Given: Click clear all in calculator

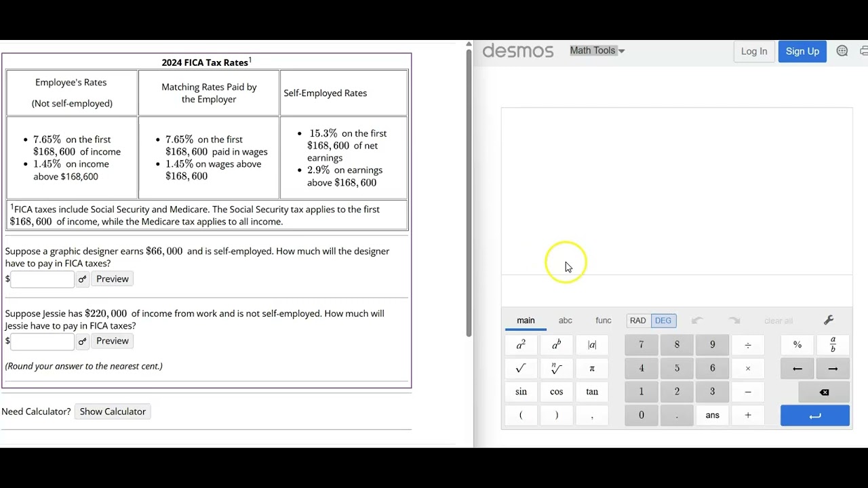Looking at the screenshot, I should tap(778, 321).
